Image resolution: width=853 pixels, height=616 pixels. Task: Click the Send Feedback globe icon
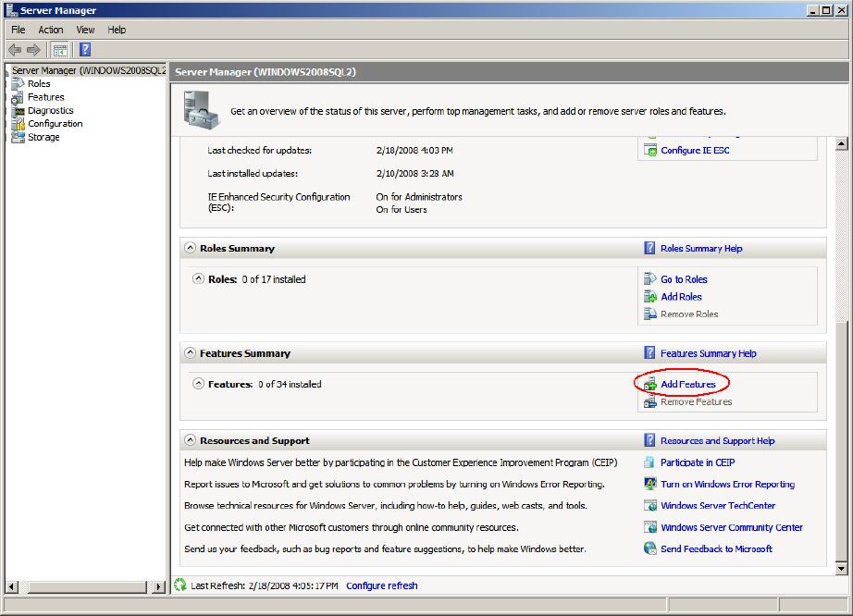point(650,548)
